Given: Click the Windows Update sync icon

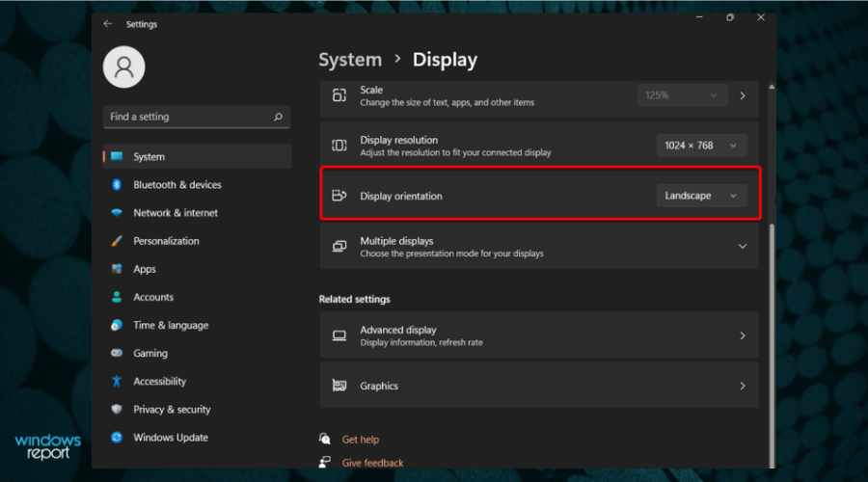Looking at the screenshot, I should pos(117,438).
